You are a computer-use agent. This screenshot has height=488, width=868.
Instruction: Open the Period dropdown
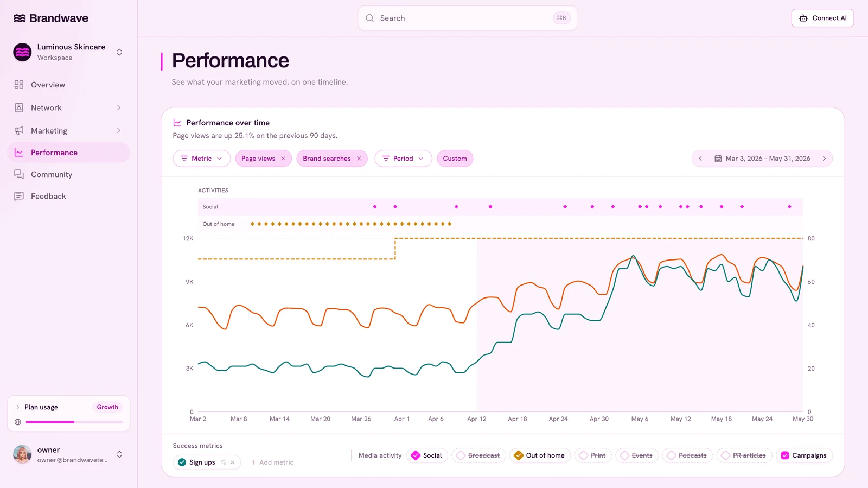(x=403, y=159)
